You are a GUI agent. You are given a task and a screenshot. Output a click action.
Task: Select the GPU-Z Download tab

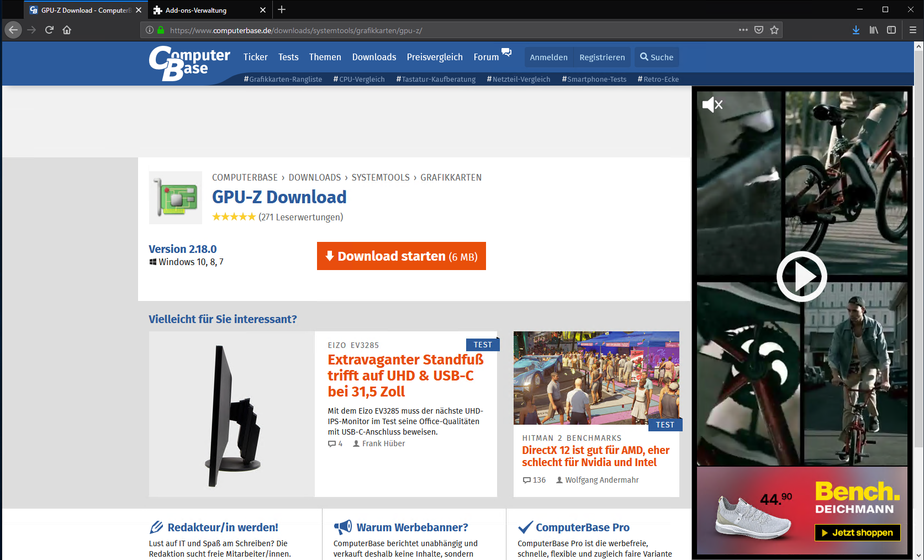click(86, 10)
